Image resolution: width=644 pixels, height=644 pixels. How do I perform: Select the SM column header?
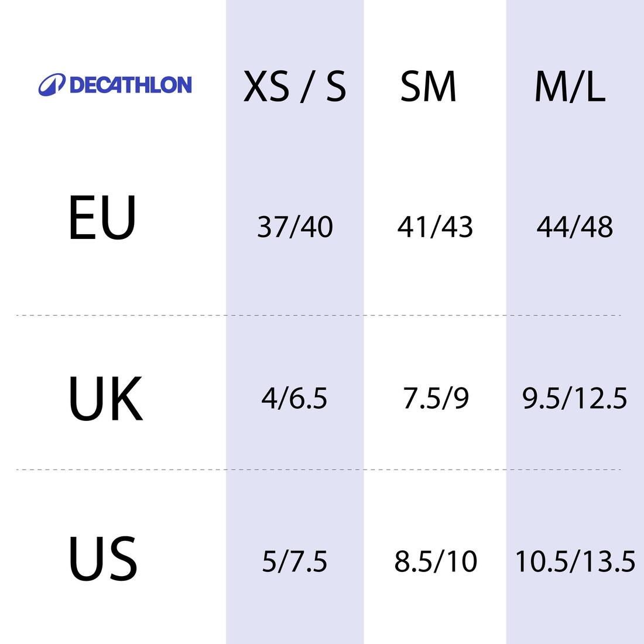point(428,87)
